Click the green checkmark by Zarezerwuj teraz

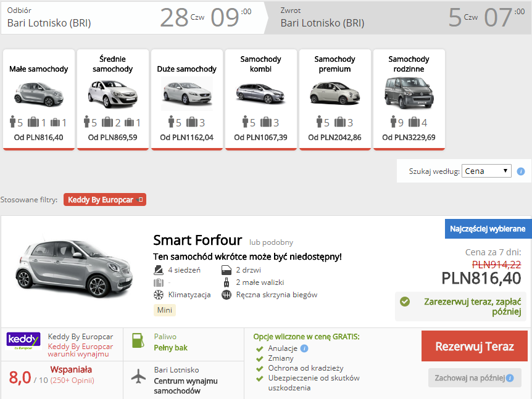coord(405,301)
